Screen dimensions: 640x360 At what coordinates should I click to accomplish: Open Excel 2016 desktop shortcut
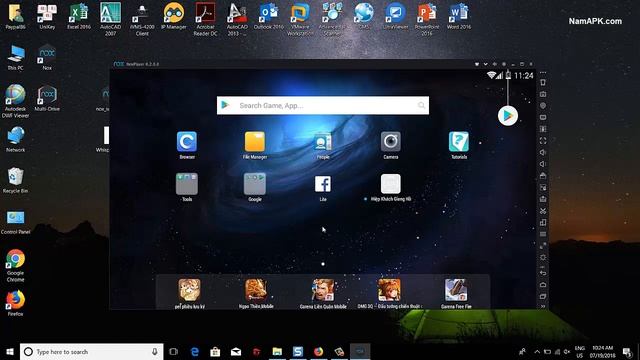coord(79,16)
